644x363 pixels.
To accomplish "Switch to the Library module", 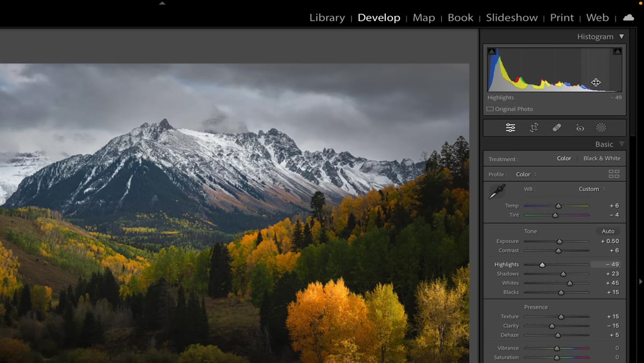I will 327,18.
